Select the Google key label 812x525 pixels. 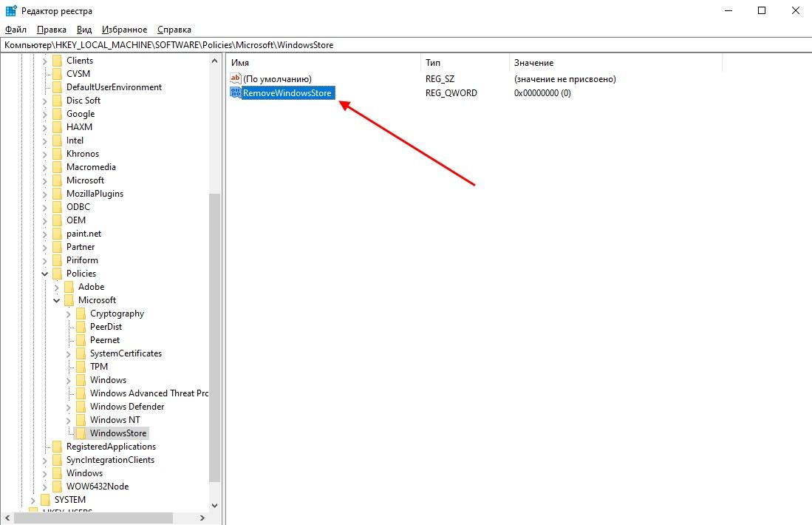pos(81,114)
